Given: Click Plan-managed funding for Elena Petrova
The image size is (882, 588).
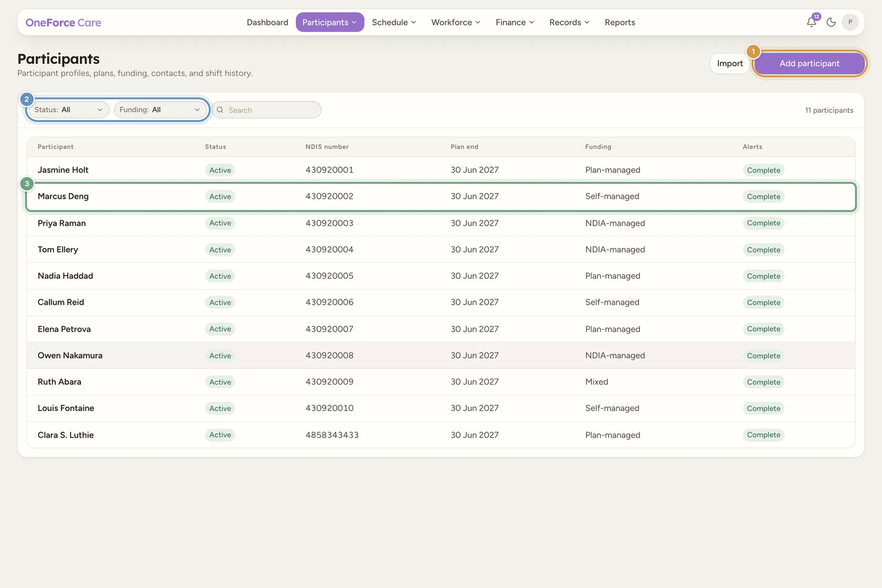Looking at the screenshot, I should pos(612,329).
